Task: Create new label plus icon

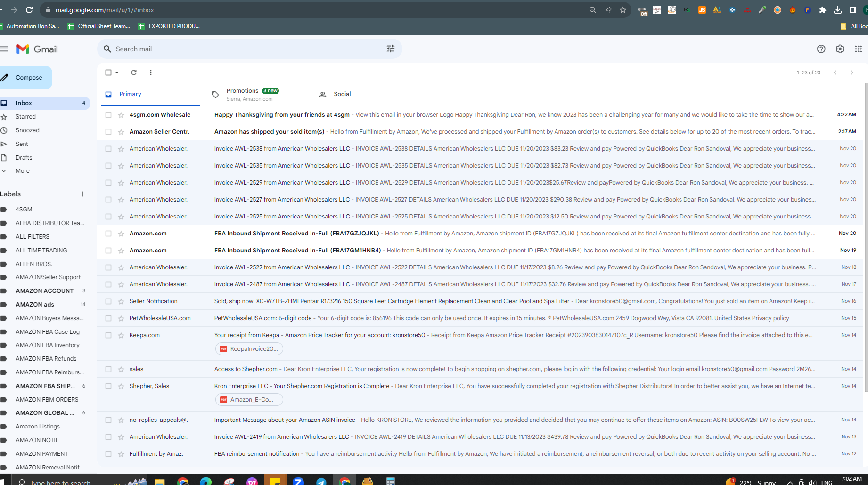Action: 83,194
